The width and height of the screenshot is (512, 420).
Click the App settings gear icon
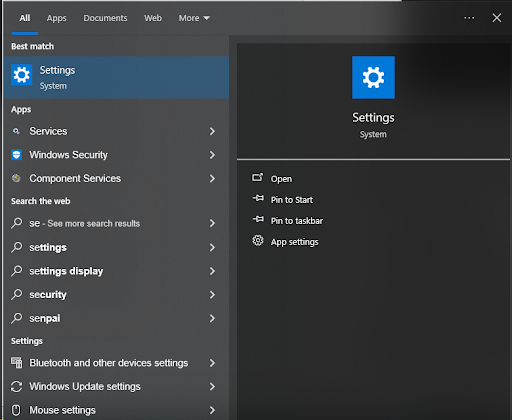258,240
